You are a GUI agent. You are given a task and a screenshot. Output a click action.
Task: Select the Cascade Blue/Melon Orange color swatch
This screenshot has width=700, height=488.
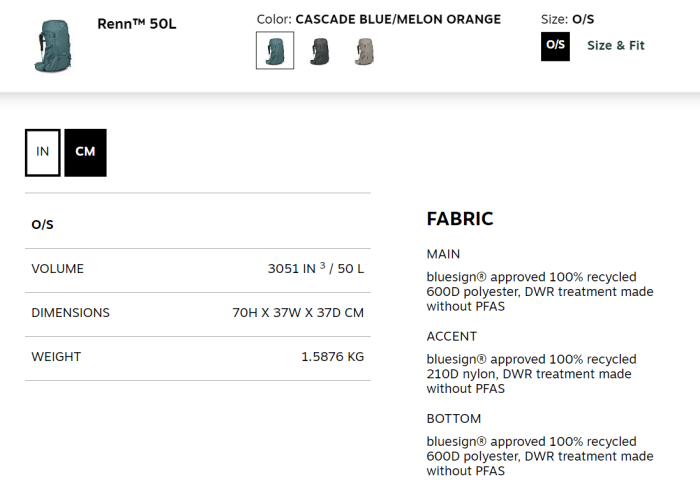(275, 50)
